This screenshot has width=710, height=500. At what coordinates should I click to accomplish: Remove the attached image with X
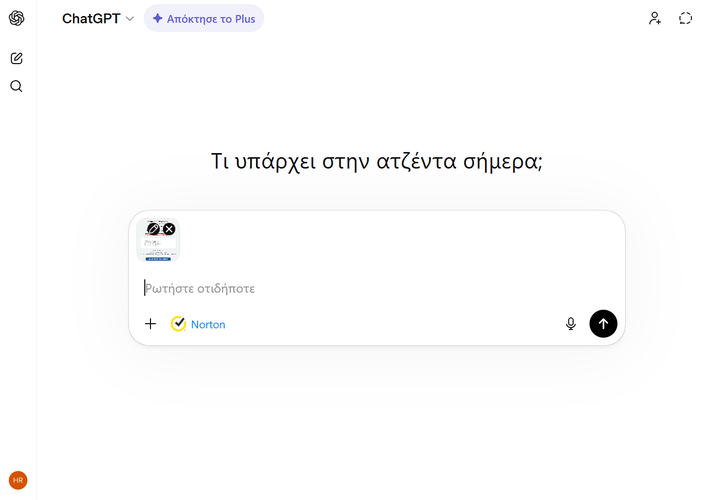click(169, 229)
